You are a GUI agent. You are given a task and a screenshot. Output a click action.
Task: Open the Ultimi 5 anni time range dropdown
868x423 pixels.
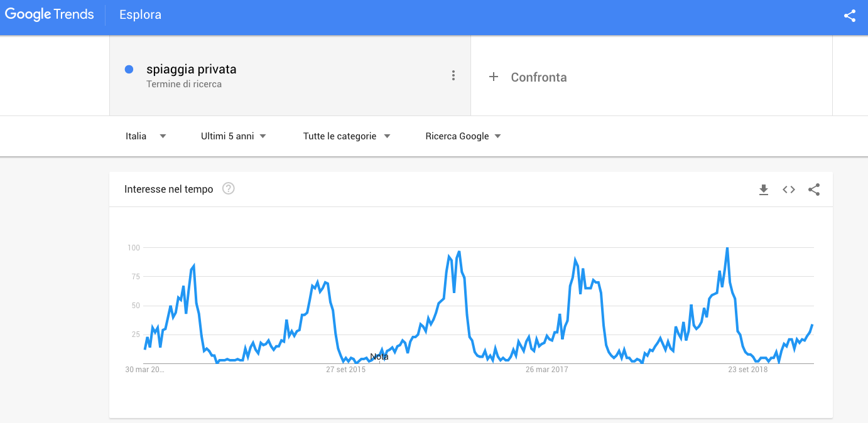pos(234,136)
